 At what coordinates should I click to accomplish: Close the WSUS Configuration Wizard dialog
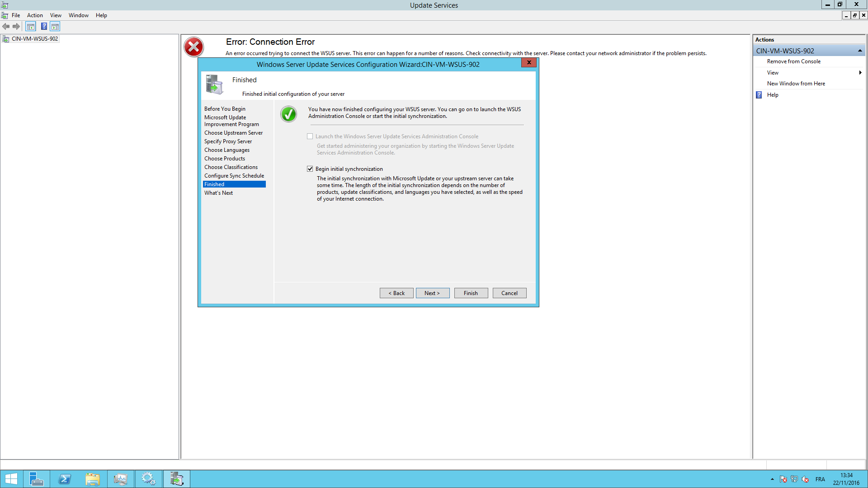tap(528, 62)
